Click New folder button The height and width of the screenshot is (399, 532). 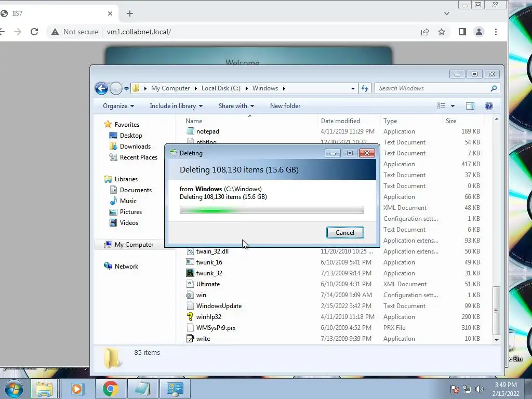285,106
